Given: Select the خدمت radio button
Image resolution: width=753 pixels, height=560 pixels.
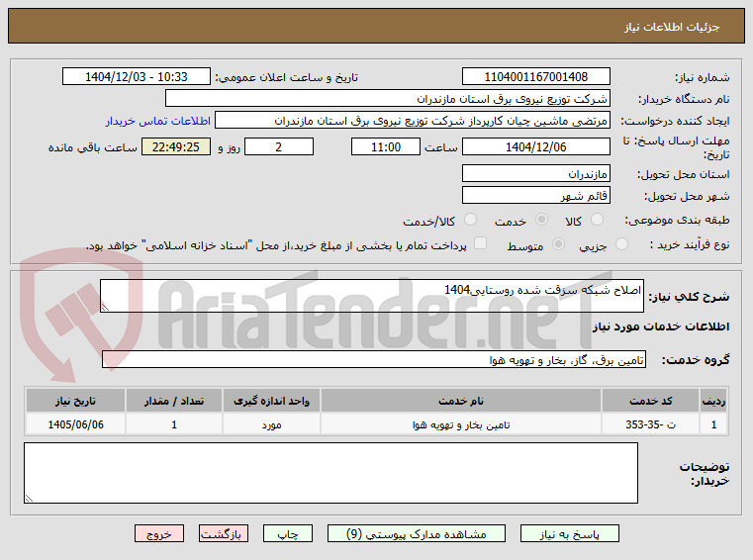Looking at the screenshot, I should pos(541,220).
